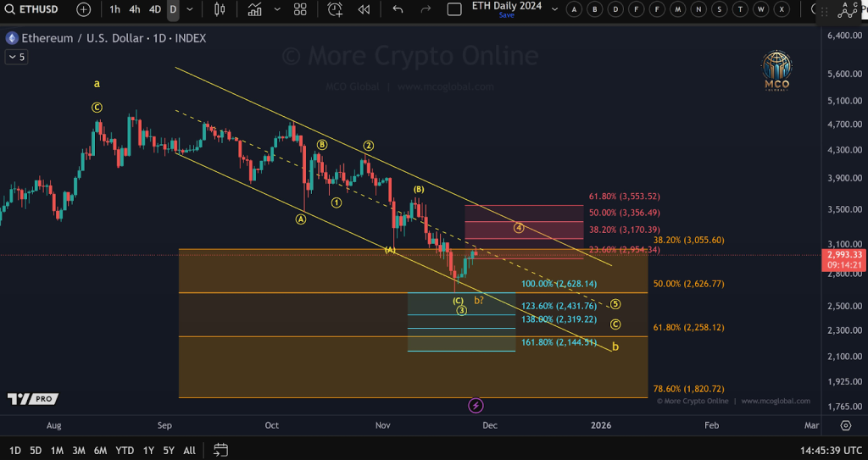The image size is (868, 460).
Task: Switch to the 4h interval
Action: 135,8
